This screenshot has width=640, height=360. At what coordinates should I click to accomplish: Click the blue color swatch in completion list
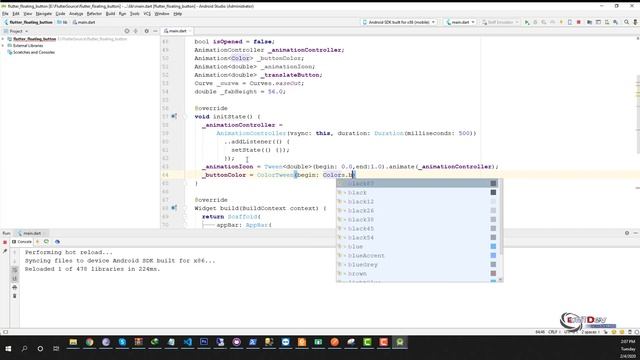tap(493, 247)
